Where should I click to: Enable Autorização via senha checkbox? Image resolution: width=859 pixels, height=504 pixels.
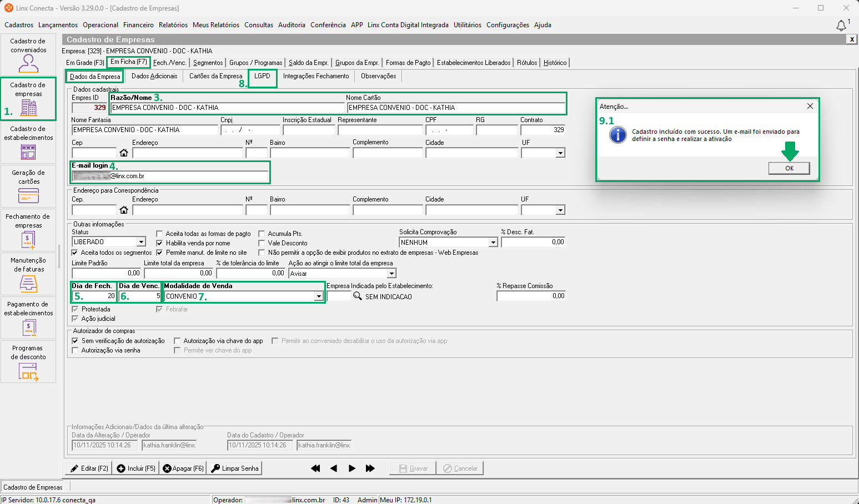(75, 350)
